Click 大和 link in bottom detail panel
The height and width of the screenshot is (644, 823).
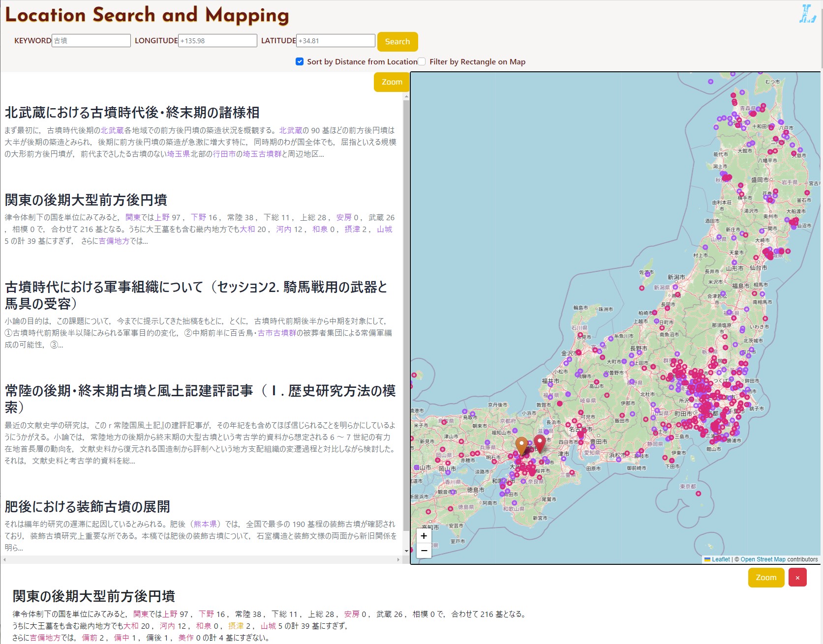click(x=131, y=626)
